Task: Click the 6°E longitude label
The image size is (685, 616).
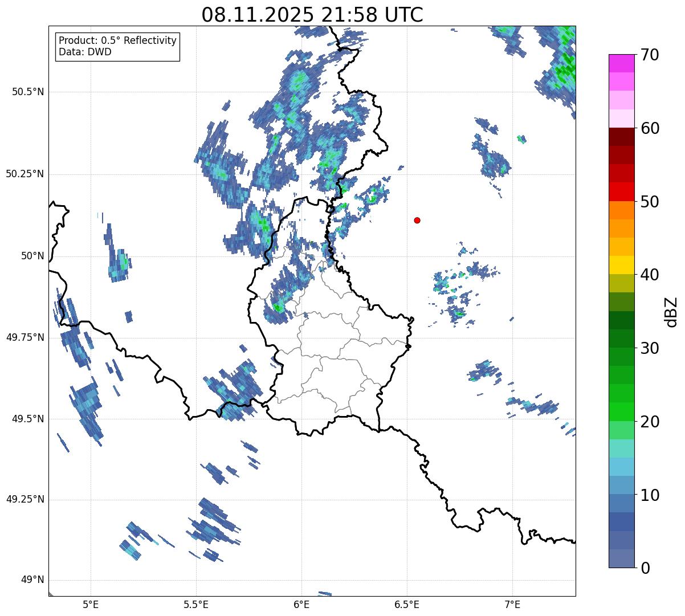Action: pos(301,604)
